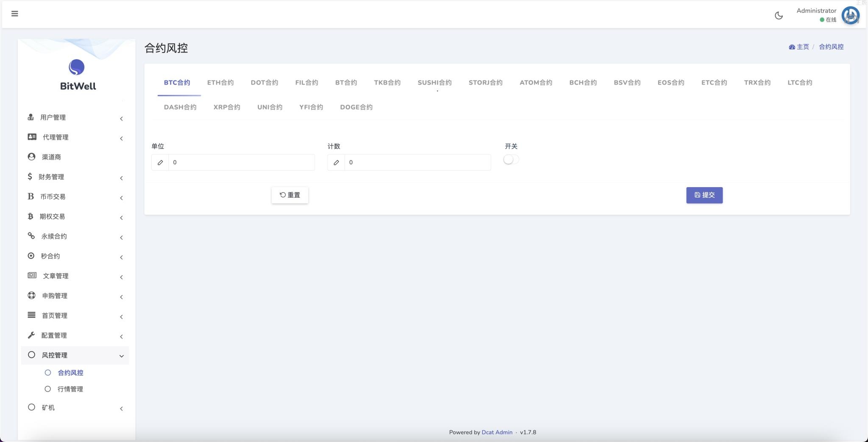Select 行情管理 submenu item
The width and height of the screenshot is (868, 442).
pyautogui.click(x=70, y=389)
